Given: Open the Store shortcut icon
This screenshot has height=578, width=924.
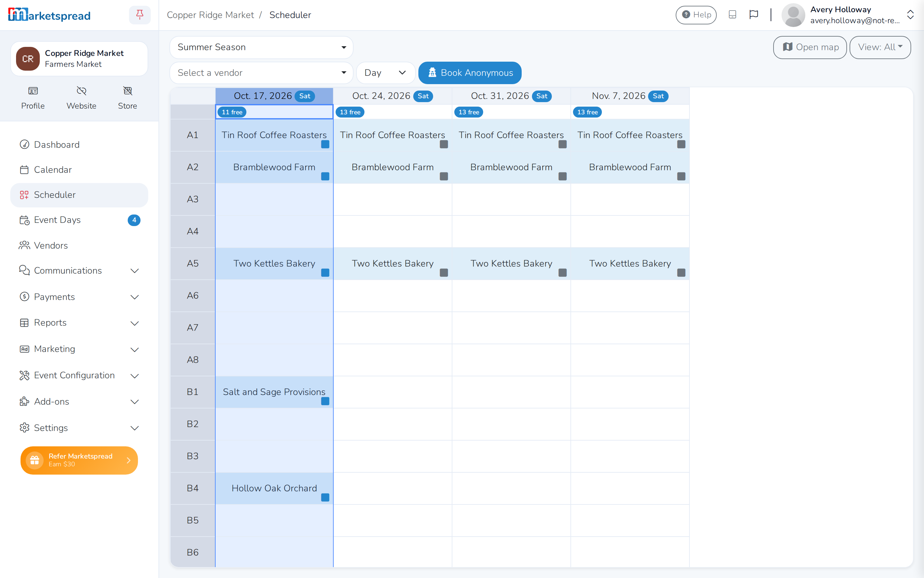Looking at the screenshot, I should pos(127,91).
